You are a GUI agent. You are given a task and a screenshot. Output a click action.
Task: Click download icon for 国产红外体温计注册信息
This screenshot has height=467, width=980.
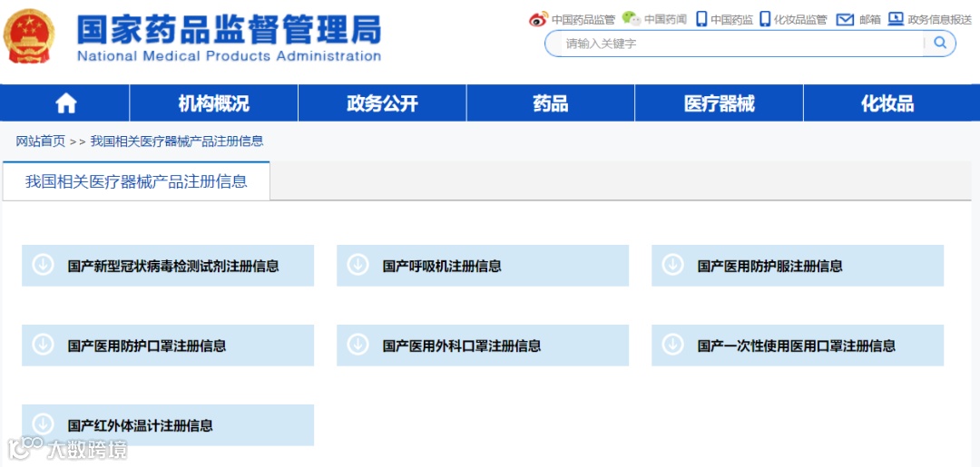(x=43, y=424)
